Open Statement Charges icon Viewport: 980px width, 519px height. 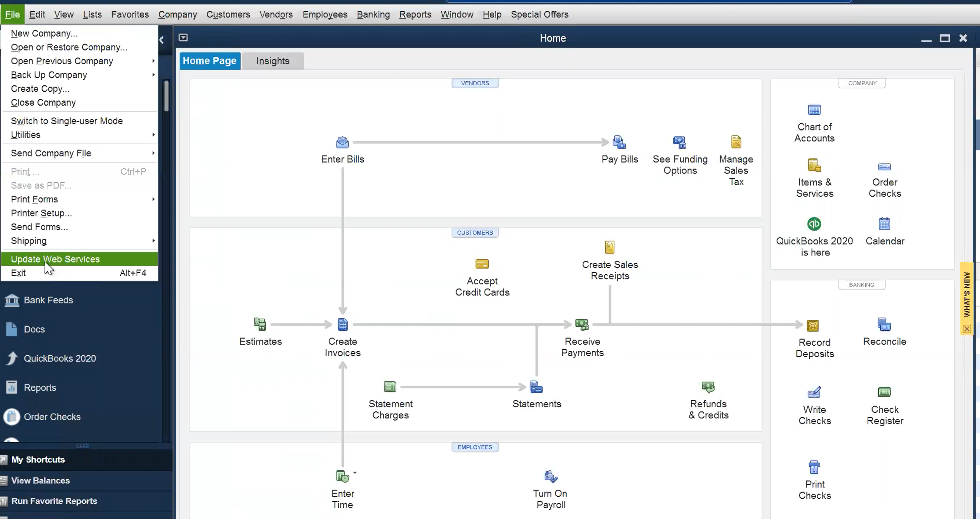[x=390, y=386]
